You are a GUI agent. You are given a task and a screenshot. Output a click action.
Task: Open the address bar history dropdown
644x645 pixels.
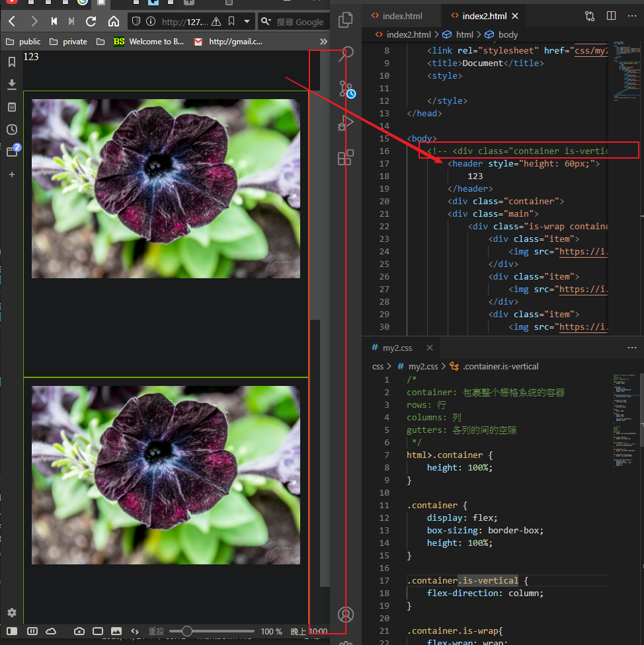coord(247,22)
